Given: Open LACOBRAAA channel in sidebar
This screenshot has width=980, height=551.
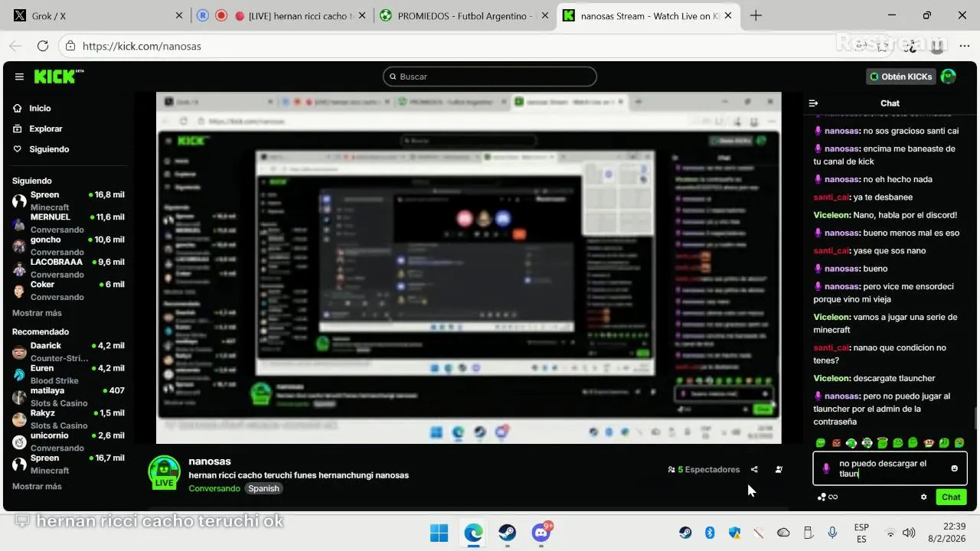Looking at the screenshot, I should (68, 268).
